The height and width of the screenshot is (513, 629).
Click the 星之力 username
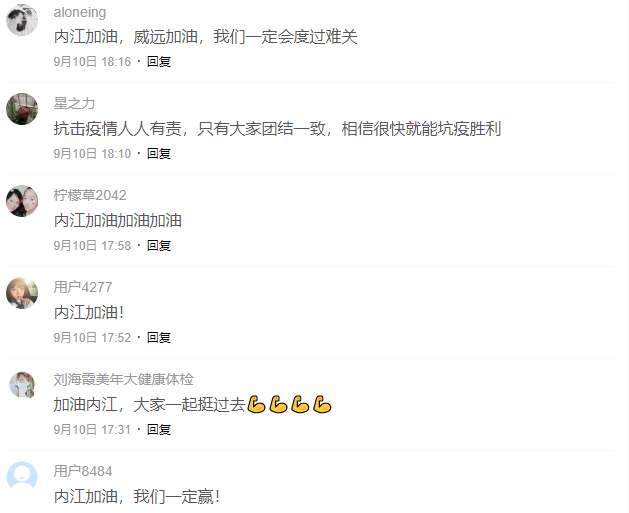point(74,103)
